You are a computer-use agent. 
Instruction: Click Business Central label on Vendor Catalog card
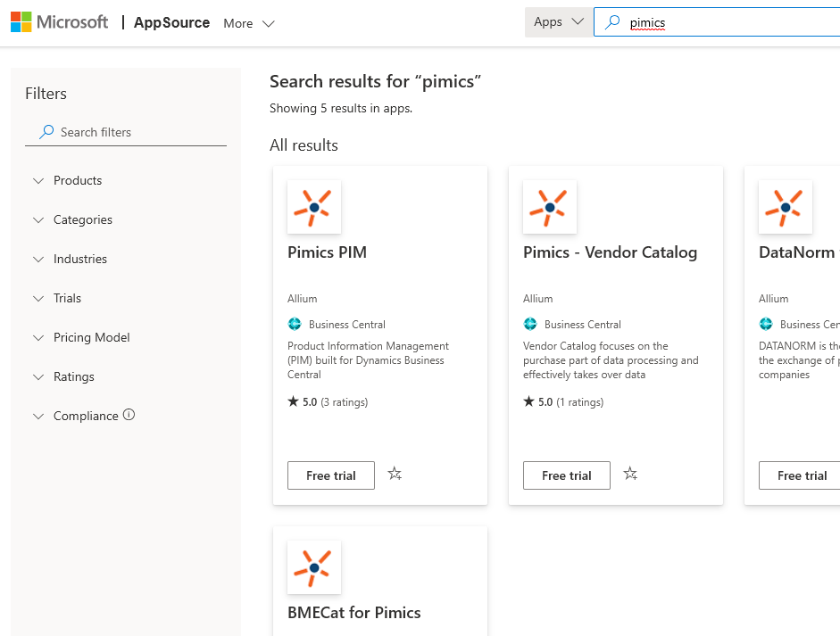coord(583,325)
